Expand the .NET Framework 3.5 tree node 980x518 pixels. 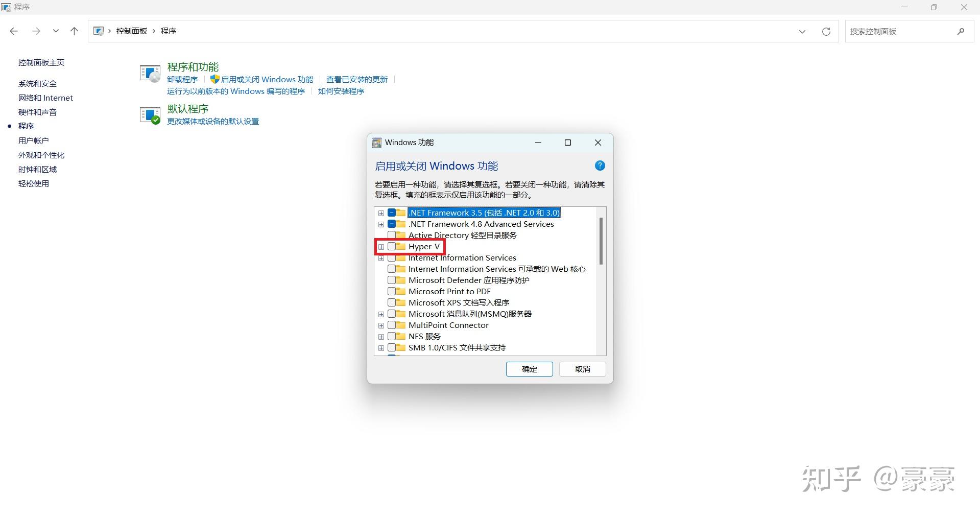[381, 213]
